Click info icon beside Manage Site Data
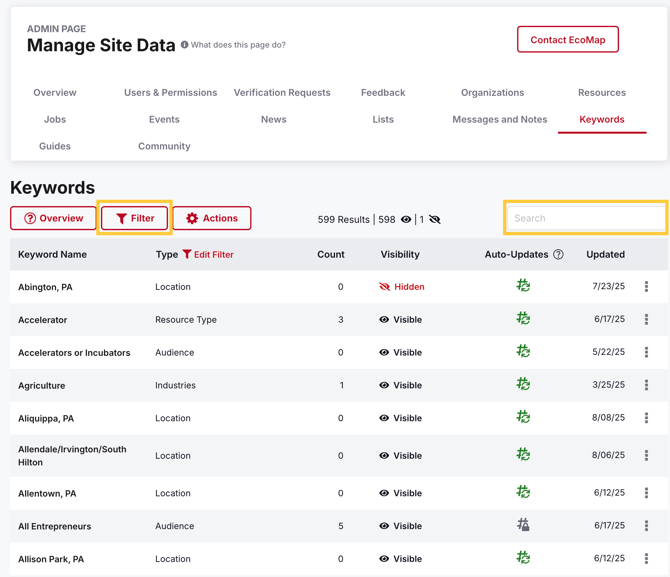This screenshot has height=577, width=670. [185, 45]
